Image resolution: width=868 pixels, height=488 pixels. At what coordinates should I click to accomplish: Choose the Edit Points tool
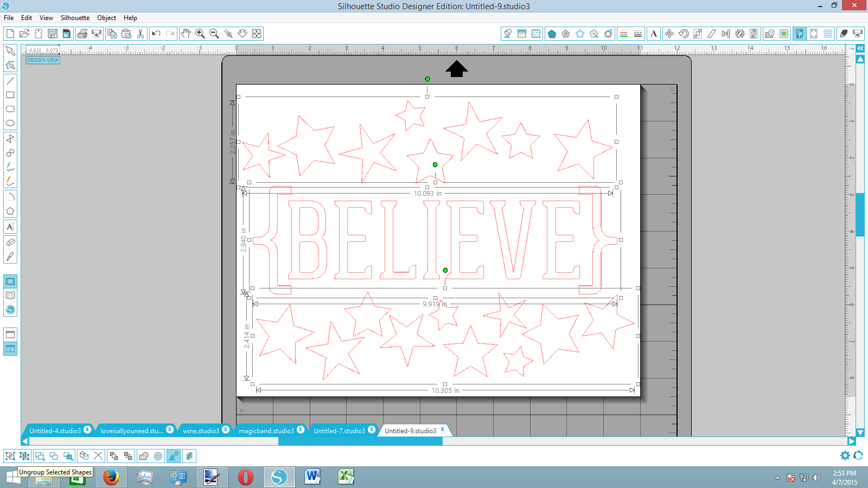[x=10, y=65]
